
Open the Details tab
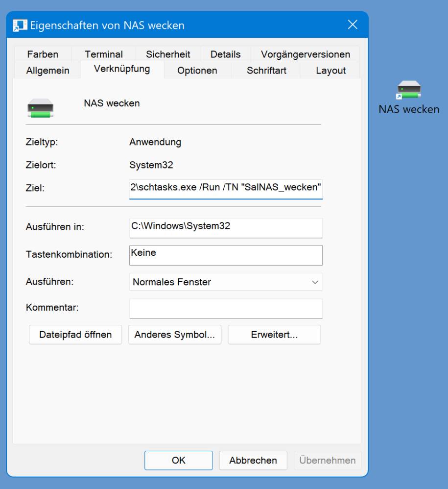[226, 54]
